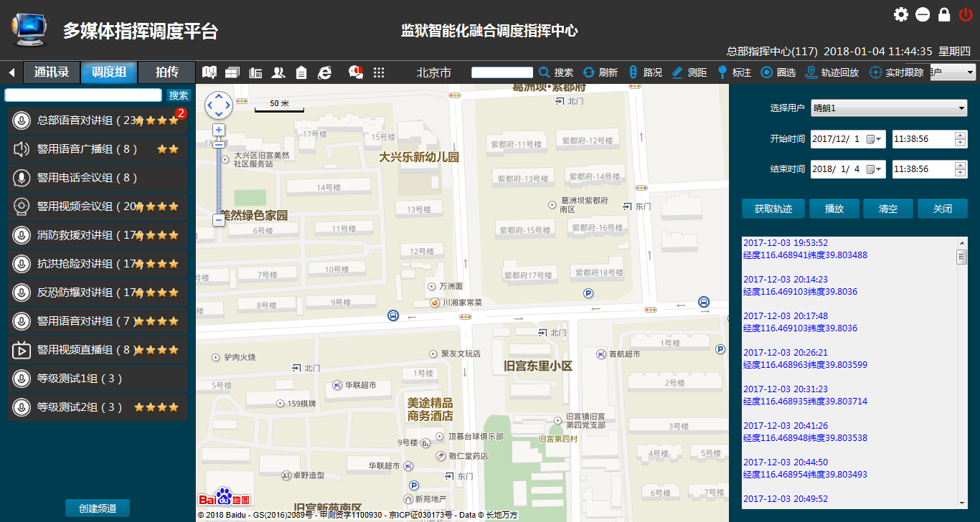Toggle 路况 traffic layer on map
Screen dimensions: 980x522
(644, 72)
